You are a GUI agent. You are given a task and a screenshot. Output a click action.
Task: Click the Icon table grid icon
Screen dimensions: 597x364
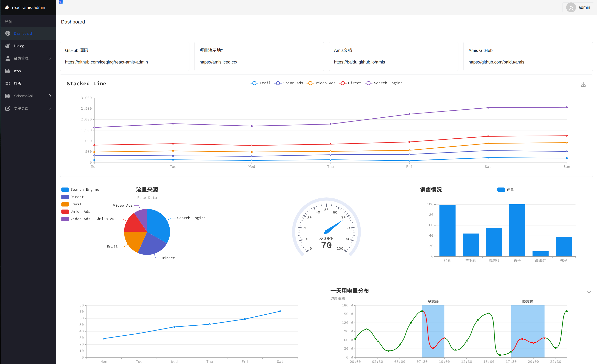[8, 71]
